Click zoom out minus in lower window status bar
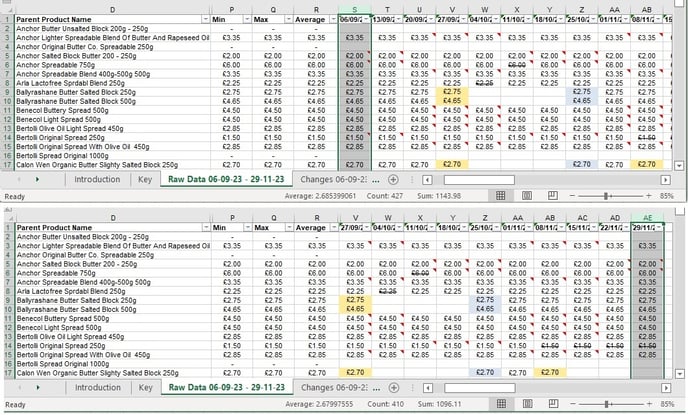This screenshot has height=415, width=688. pos(573,404)
